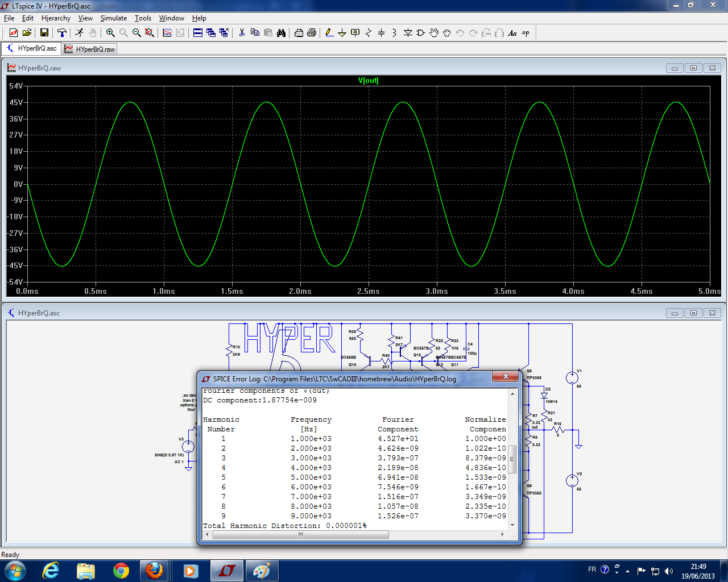Click the V(out) trace label
This screenshot has width=728, height=582.
[368, 80]
